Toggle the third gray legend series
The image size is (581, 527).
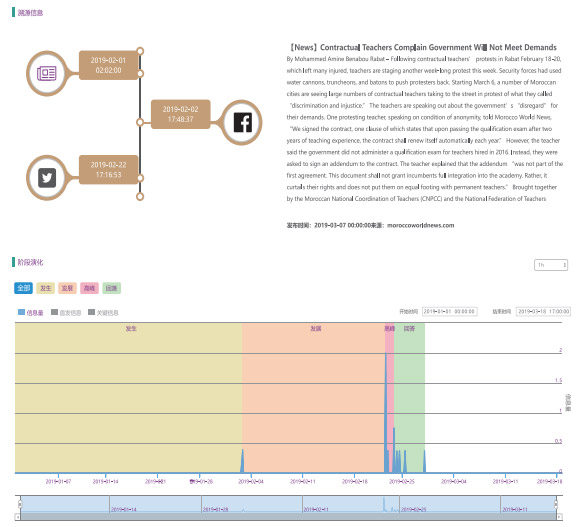point(103,312)
